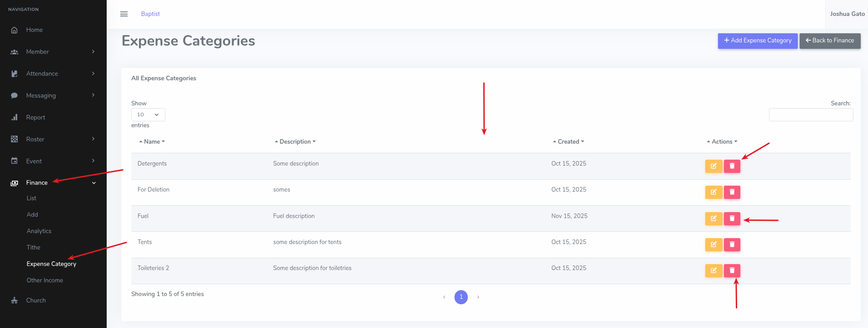Image resolution: width=868 pixels, height=328 pixels.
Task: Click the Home icon in sidebar
Action: (15, 30)
